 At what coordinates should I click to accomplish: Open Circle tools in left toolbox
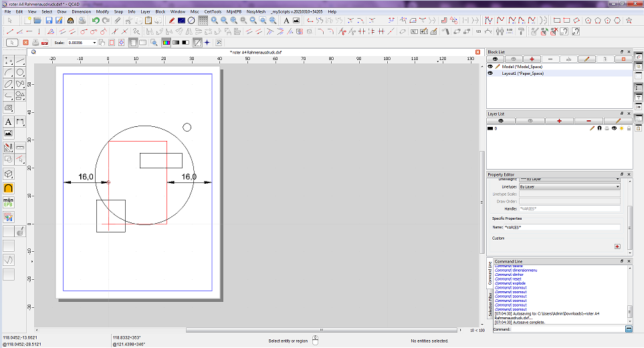19,73
